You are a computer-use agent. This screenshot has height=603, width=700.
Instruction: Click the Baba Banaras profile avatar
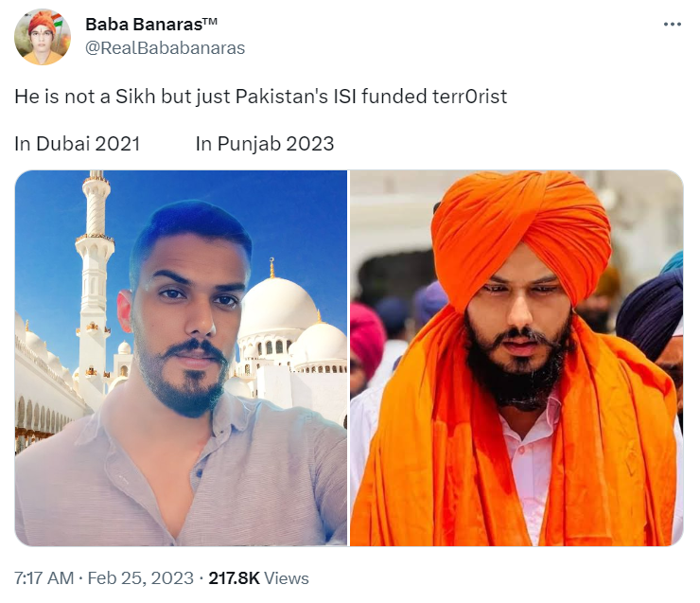(43, 37)
